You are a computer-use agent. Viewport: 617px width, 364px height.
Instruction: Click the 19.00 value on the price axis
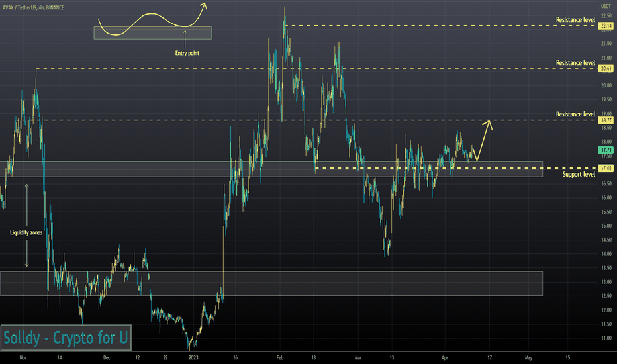606,114
